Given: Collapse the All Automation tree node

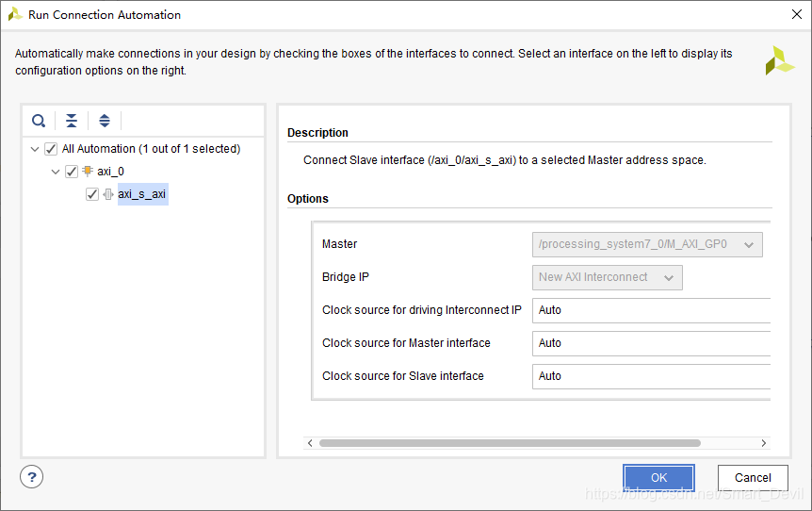Looking at the screenshot, I should pos(35,149).
